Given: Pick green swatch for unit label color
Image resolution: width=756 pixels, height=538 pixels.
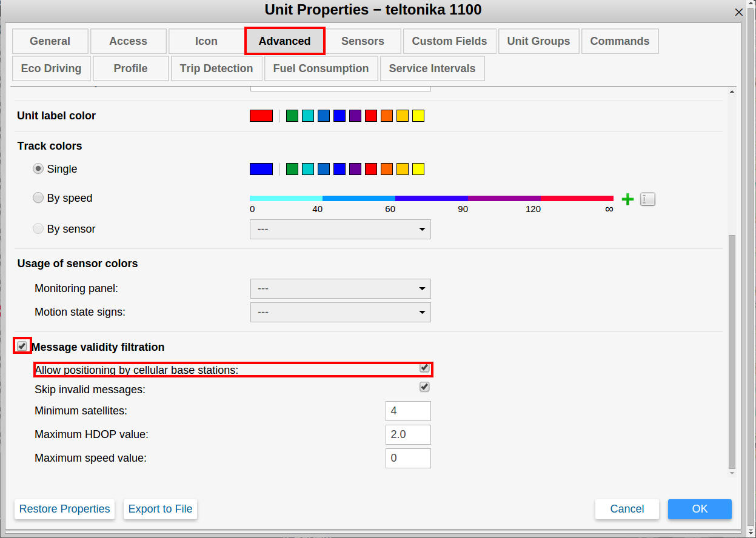Looking at the screenshot, I should click(x=292, y=116).
